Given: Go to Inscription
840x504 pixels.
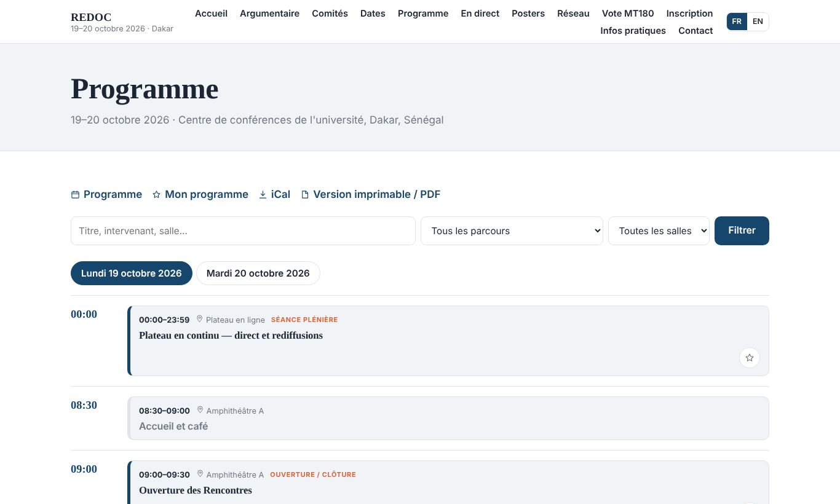Looking at the screenshot, I should coord(689,14).
